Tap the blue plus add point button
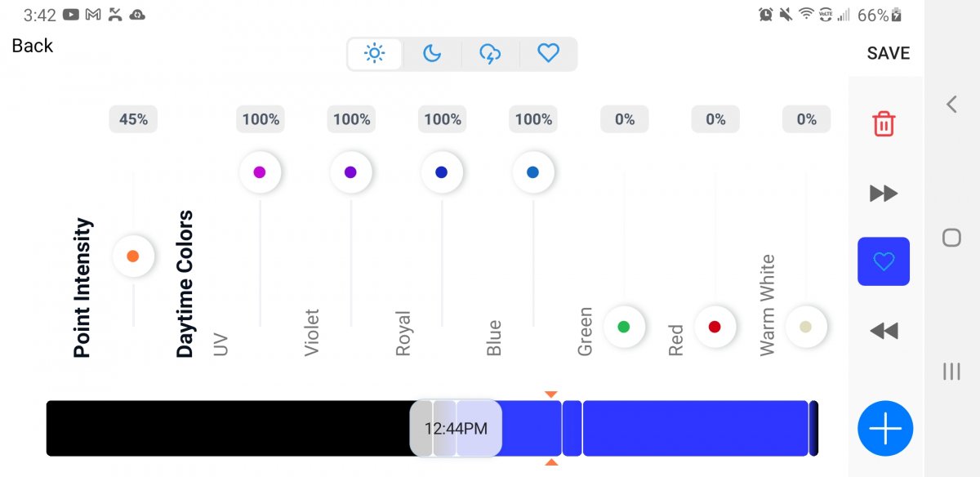 [885, 428]
